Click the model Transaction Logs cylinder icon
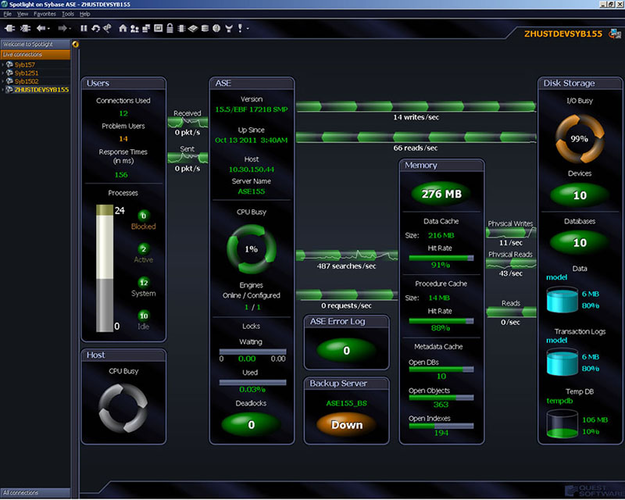 [562, 362]
